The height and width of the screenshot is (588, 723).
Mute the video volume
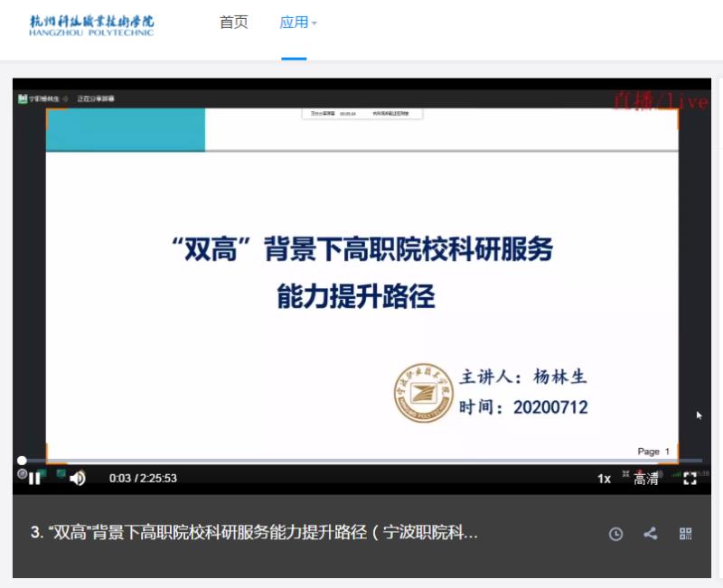[78, 479]
